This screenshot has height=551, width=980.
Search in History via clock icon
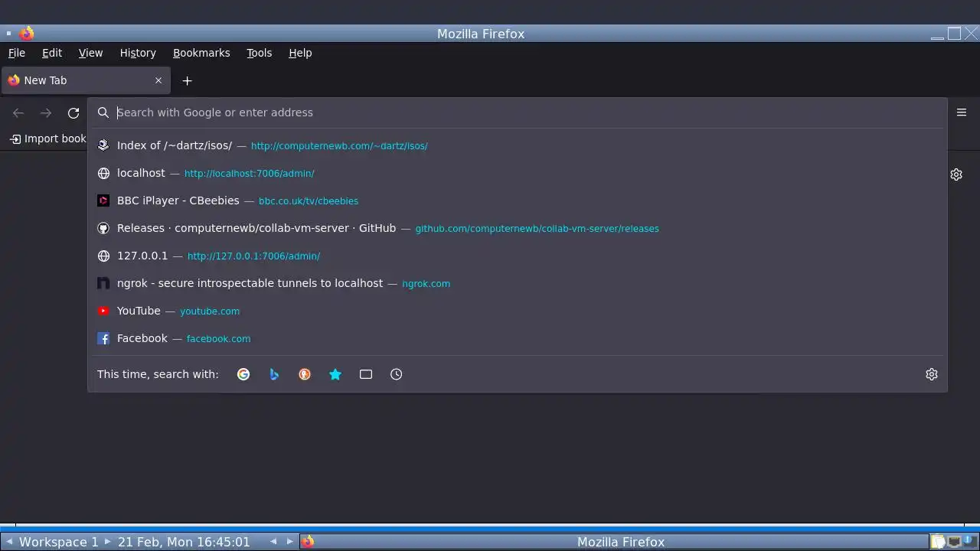click(x=396, y=374)
